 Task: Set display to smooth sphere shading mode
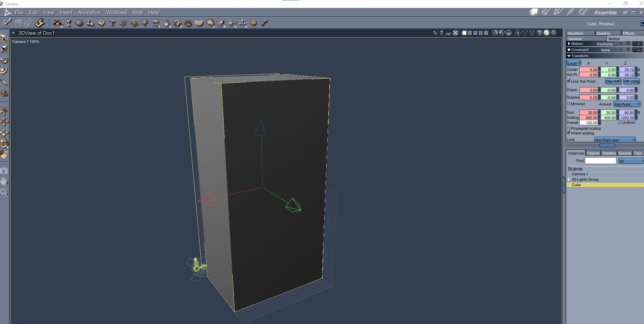546,33
